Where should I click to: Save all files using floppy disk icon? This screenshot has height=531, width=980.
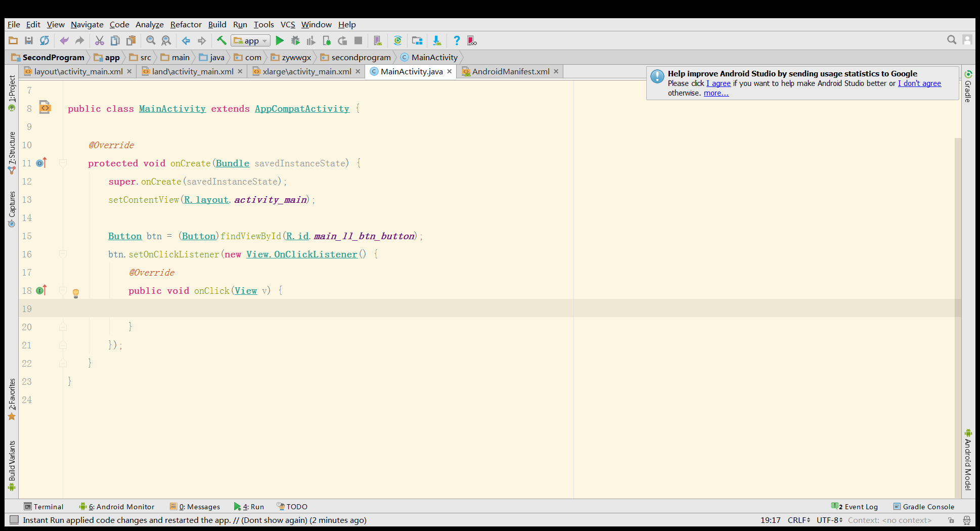coord(29,41)
